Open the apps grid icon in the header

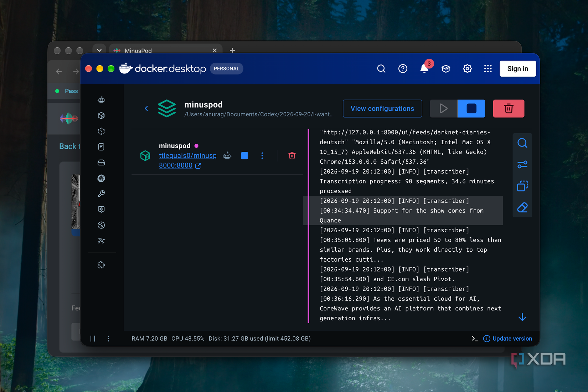tap(488, 69)
